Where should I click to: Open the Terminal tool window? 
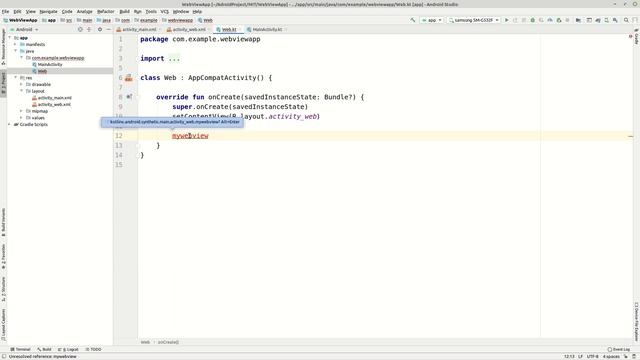tap(20, 349)
